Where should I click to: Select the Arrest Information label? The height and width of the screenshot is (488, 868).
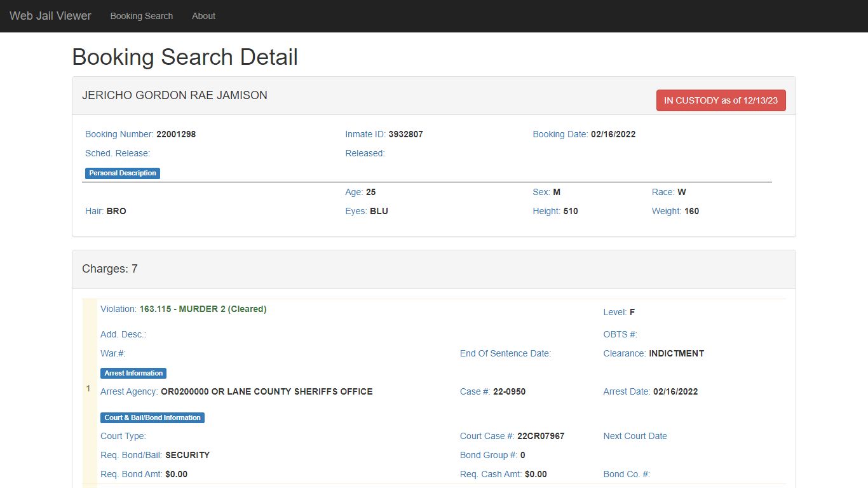pyautogui.click(x=133, y=373)
